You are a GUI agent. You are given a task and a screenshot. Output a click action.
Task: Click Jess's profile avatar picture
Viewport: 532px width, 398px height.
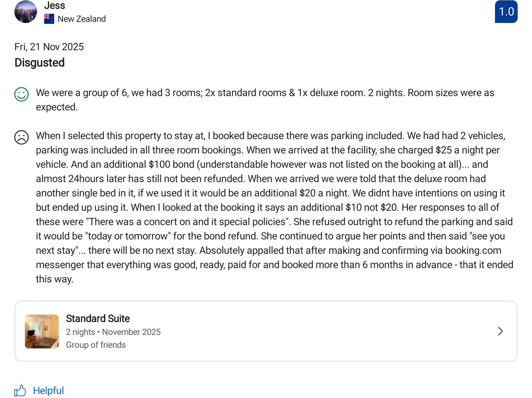coord(26,12)
